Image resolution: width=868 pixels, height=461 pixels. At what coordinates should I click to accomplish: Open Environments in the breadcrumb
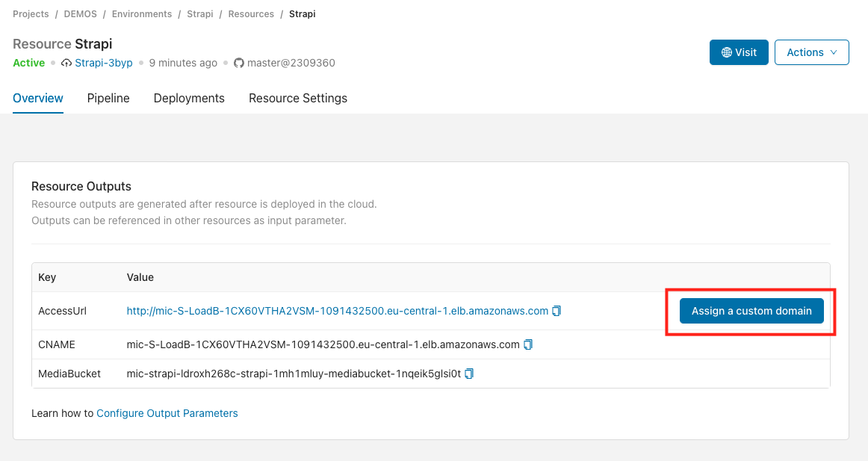pyautogui.click(x=142, y=14)
